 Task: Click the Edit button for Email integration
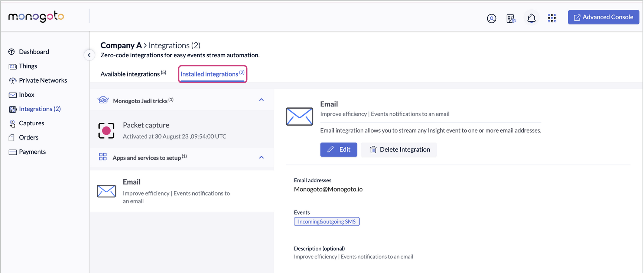338,150
